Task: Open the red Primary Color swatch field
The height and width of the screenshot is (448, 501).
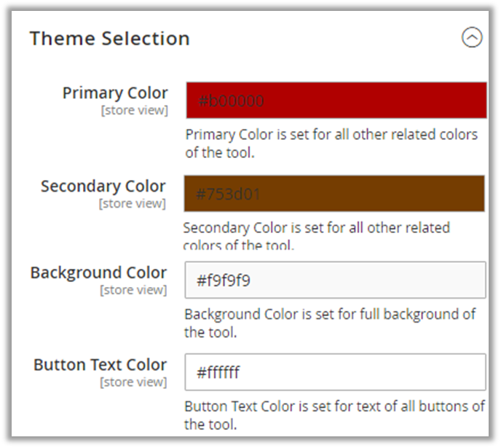Action: tap(336, 101)
